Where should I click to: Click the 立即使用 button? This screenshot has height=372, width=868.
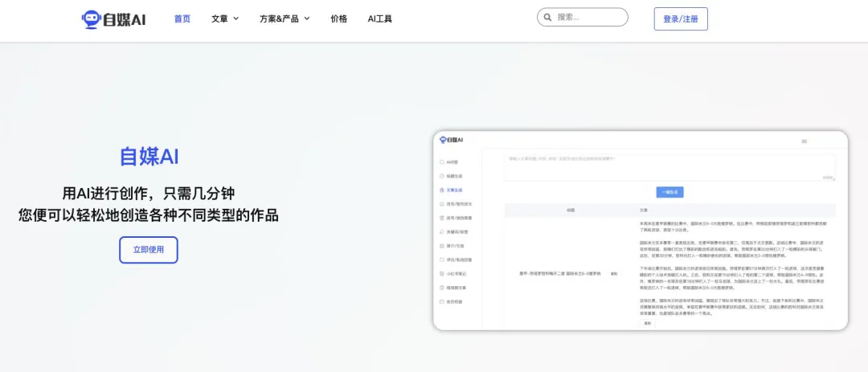coord(149,250)
